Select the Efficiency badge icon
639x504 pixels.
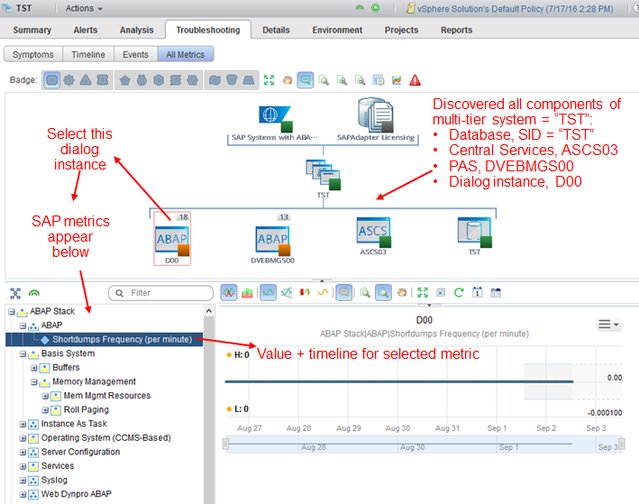point(215,80)
